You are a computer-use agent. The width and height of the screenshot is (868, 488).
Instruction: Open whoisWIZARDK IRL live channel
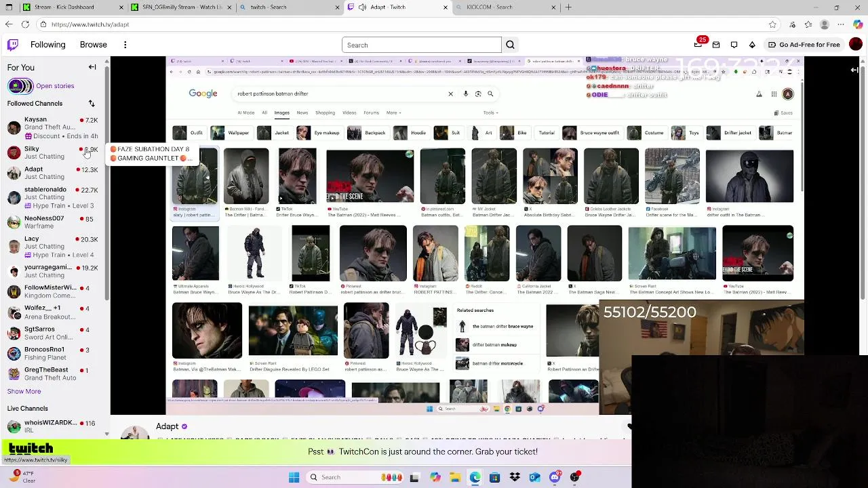[53, 426]
